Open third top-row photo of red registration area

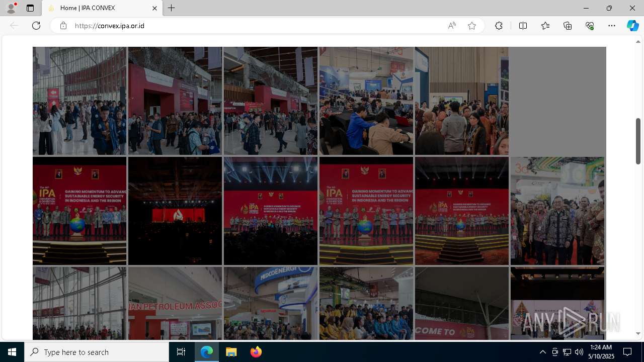(x=271, y=101)
